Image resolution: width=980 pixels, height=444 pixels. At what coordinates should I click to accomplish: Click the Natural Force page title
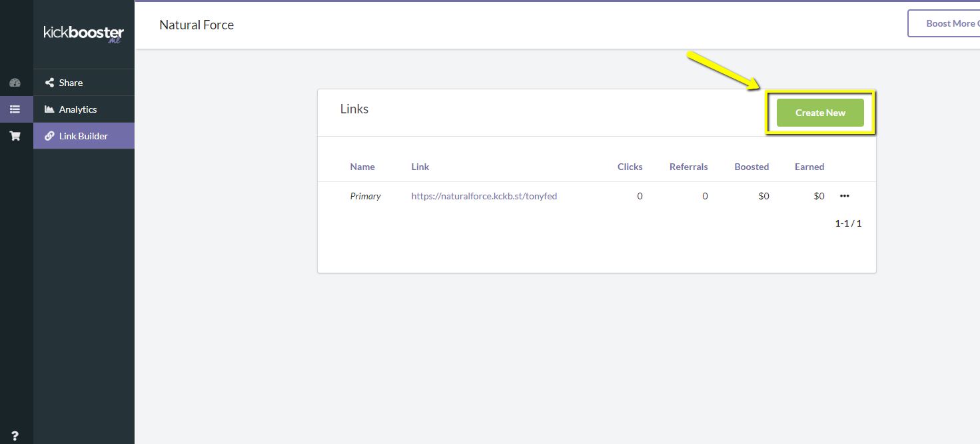[x=197, y=25]
